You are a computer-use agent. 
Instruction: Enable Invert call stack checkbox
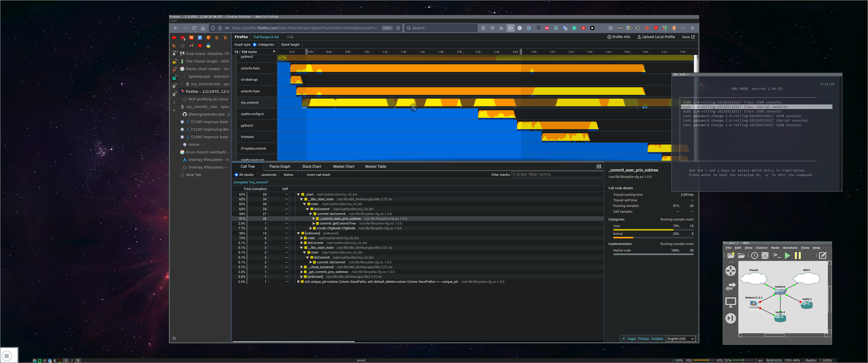click(x=304, y=175)
